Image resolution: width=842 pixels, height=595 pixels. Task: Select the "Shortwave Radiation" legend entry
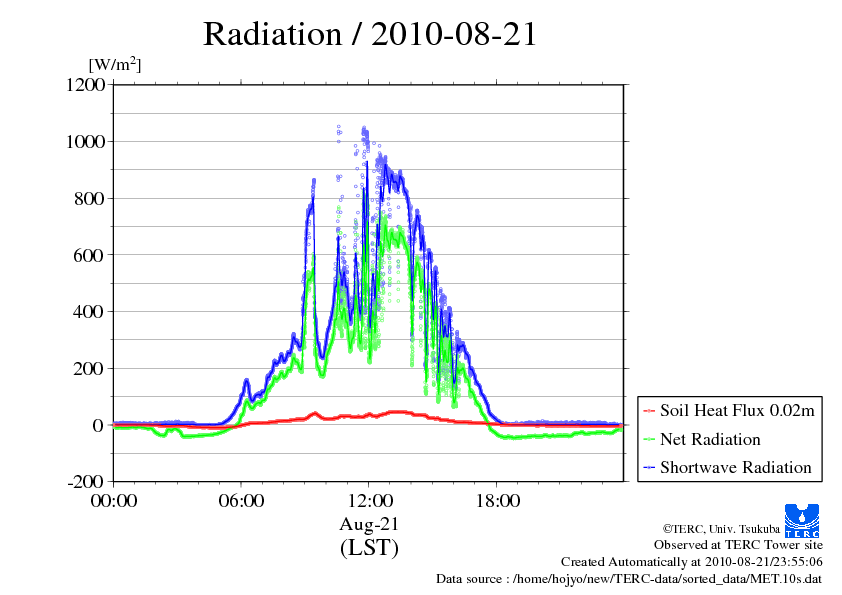pos(727,467)
